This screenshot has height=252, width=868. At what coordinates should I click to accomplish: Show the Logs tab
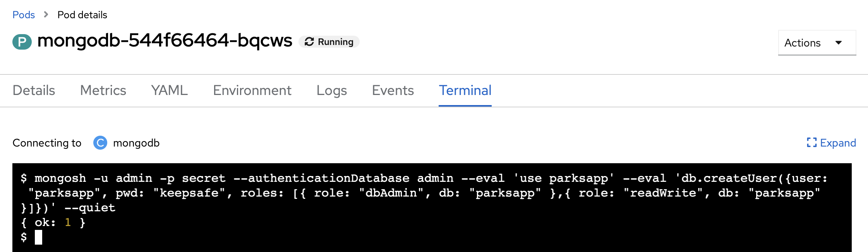point(331,90)
